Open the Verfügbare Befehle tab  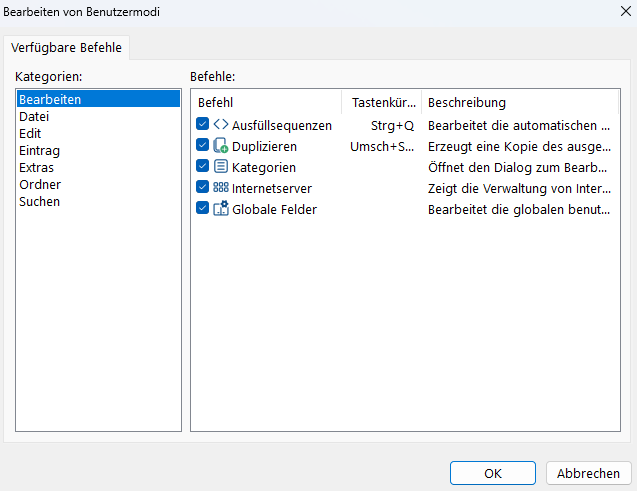[66, 48]
